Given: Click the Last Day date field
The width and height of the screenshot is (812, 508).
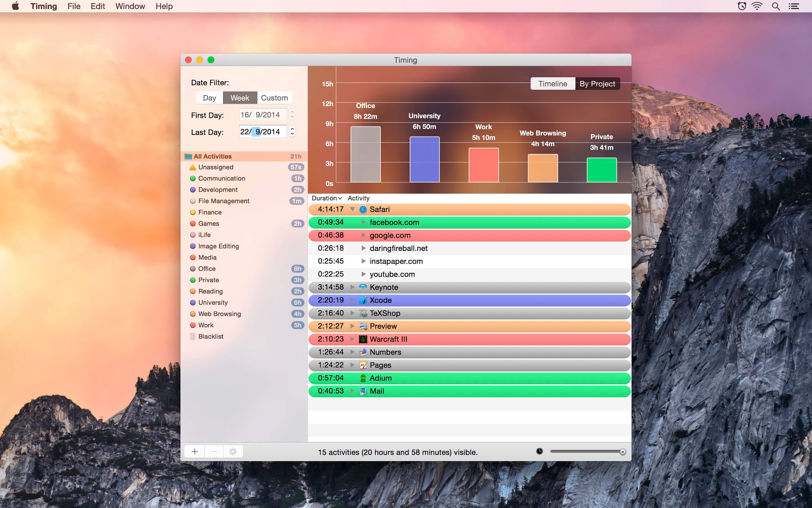Looking at the screenshot, I should 263,131.
